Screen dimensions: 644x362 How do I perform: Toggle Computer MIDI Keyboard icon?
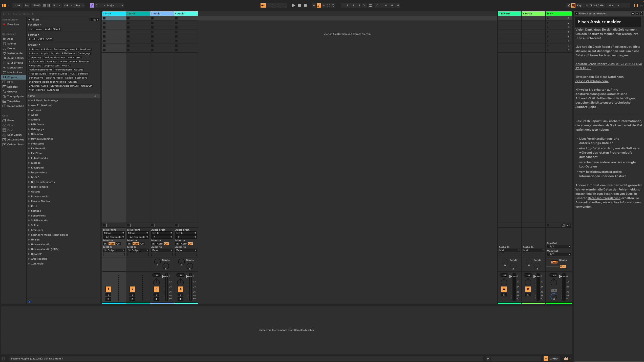pyautogui.click(x=573, y=5)
